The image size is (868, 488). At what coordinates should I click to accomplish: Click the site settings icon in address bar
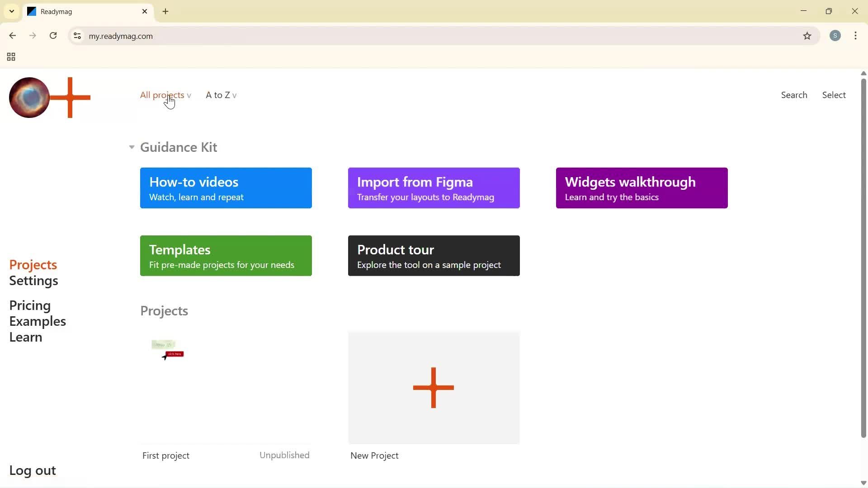pos(77,36)
